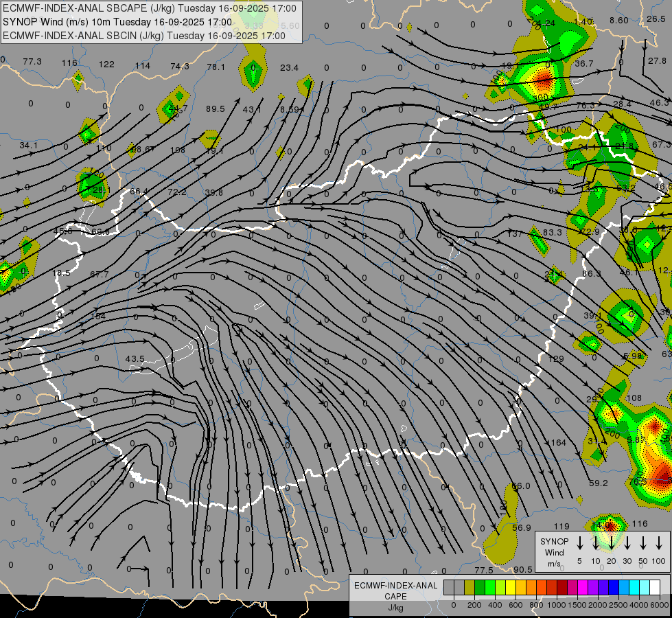Click the 1000 tick label in CAPE legend
Image resolution: width=672 pixels, height=618 pixels.
pos(556,605)
